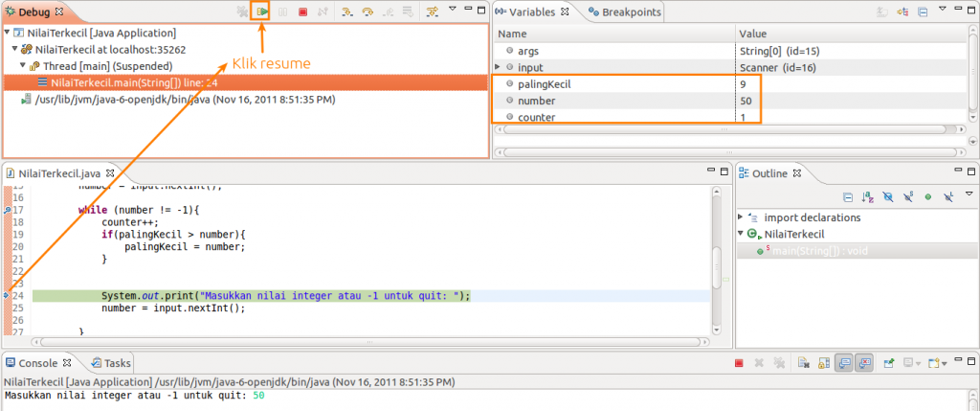Select the Variables tab

(x=532, y=11)
